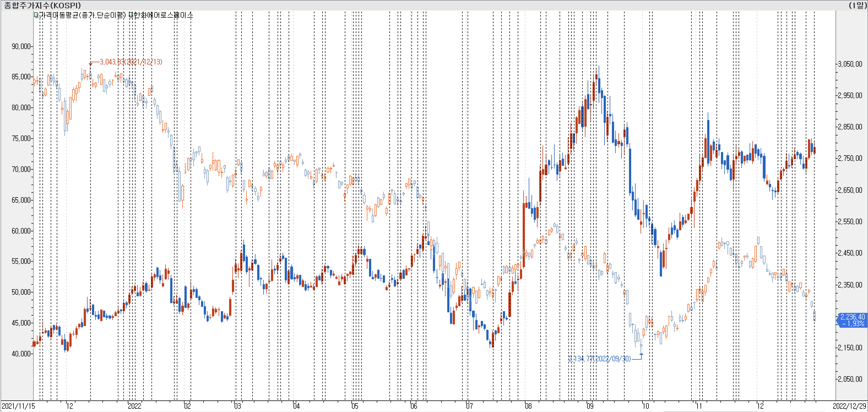Click the 2022/12/29 end date label
Image resolution: width=868 pixels, height=412 pixels.
pyautogui.click(x=849, y=406)
